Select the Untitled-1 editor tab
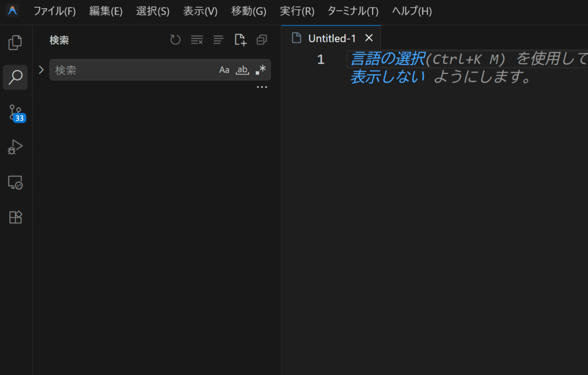The image size is (588, 375). click(x=331, y=38)
